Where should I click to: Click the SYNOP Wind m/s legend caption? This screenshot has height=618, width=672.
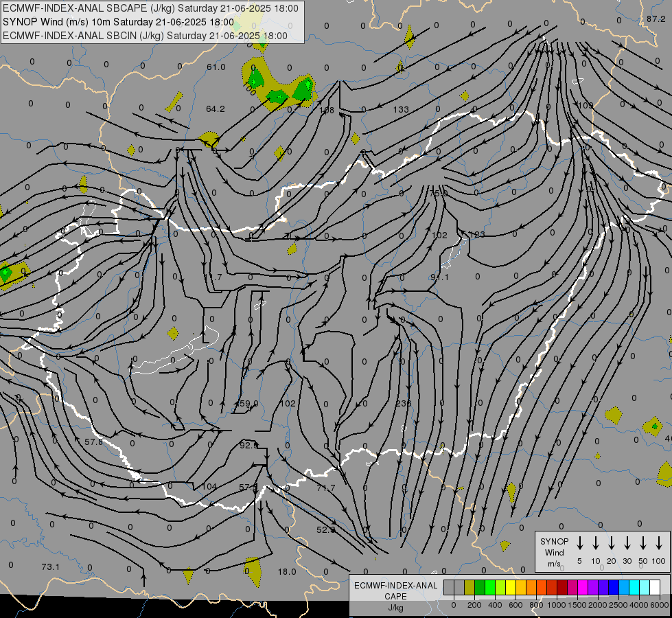[x=554, y=552]
